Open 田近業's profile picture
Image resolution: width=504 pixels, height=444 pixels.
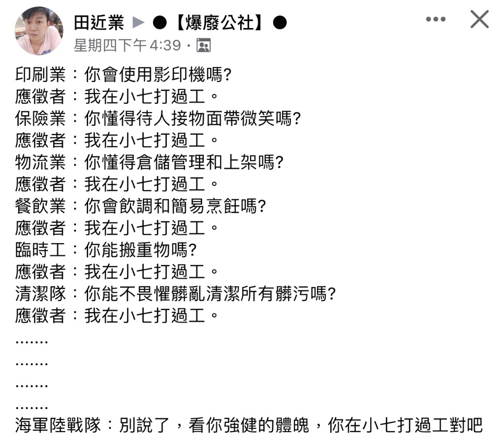[x=39, y=31]
